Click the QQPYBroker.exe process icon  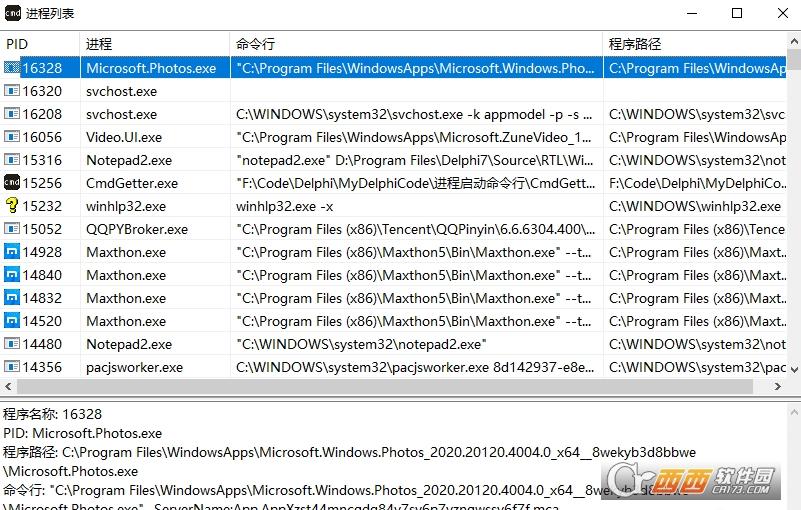click(x=12, y=229)
